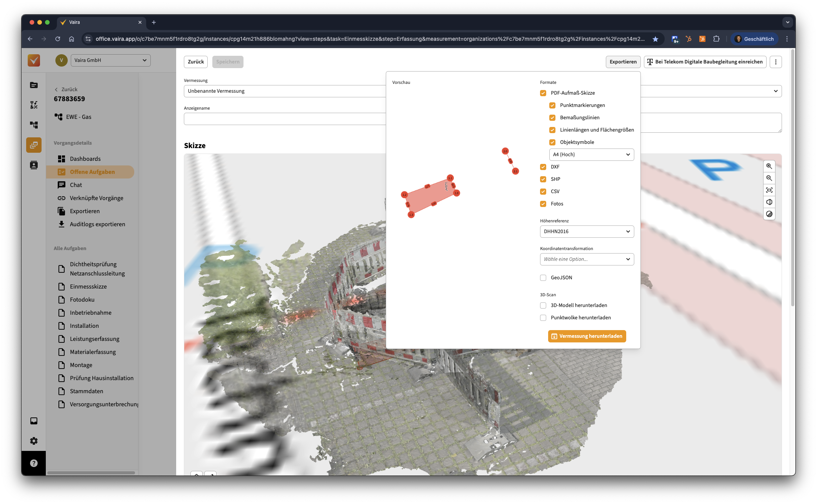Image resolution: width=817 pixels, height=504 pixels.
Task: Open the inbox tray icon in sidebar
Action: pos(34,421)
